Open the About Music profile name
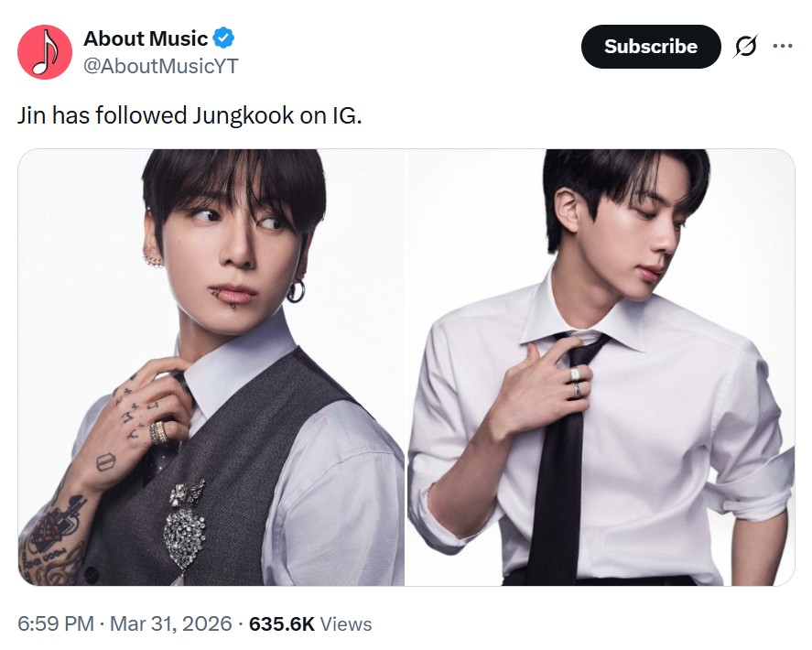 click(x=146, y=39)
